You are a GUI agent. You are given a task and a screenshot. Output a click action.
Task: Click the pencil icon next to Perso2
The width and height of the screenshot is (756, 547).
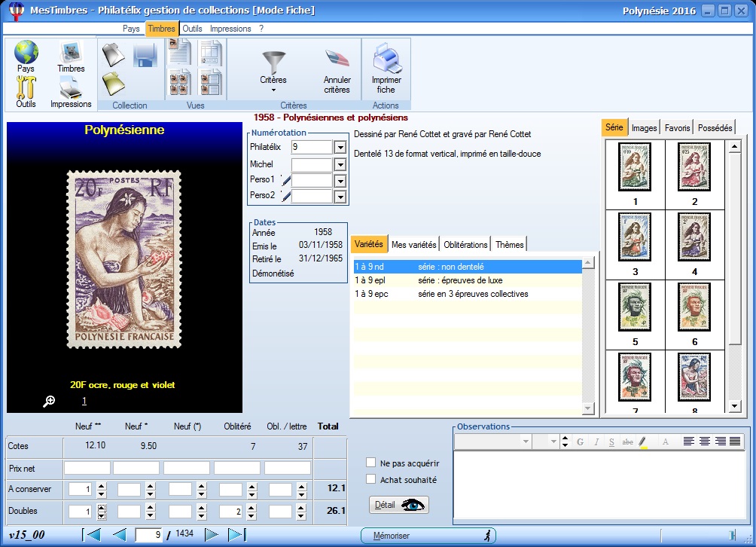coord(286,197)
